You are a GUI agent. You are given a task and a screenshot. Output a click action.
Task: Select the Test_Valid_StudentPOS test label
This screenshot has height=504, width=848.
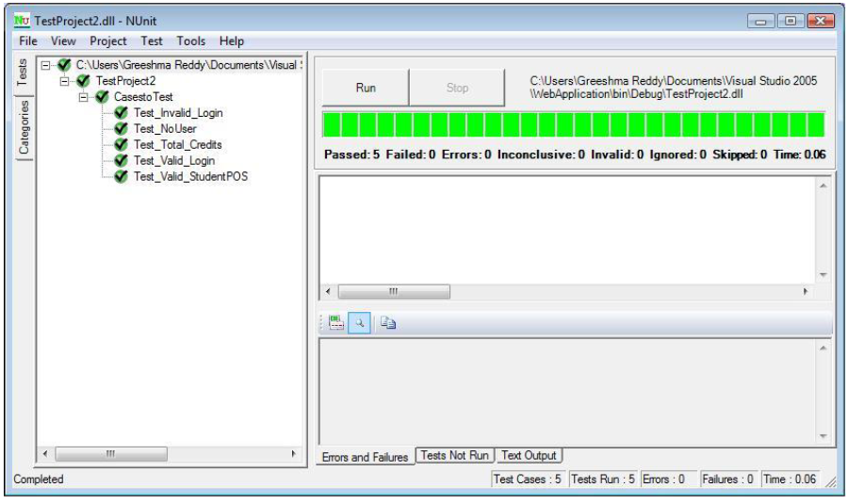pos(191,176)
